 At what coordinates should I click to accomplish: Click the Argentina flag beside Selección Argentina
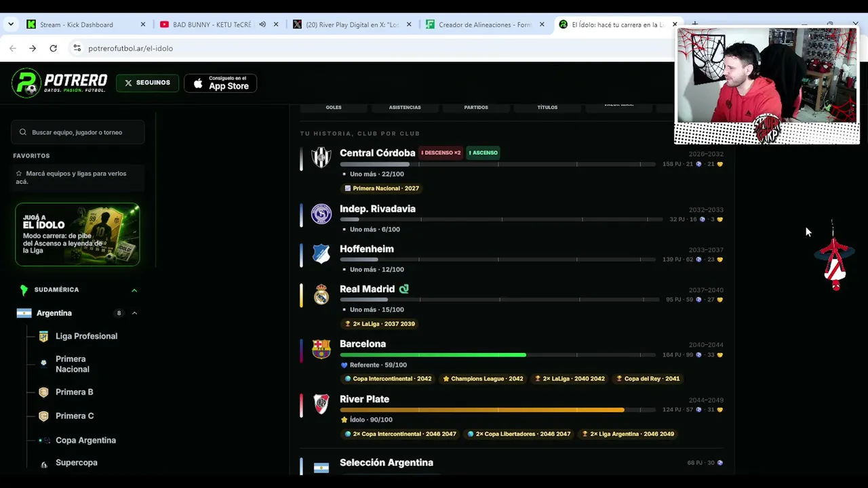(321, 468)
